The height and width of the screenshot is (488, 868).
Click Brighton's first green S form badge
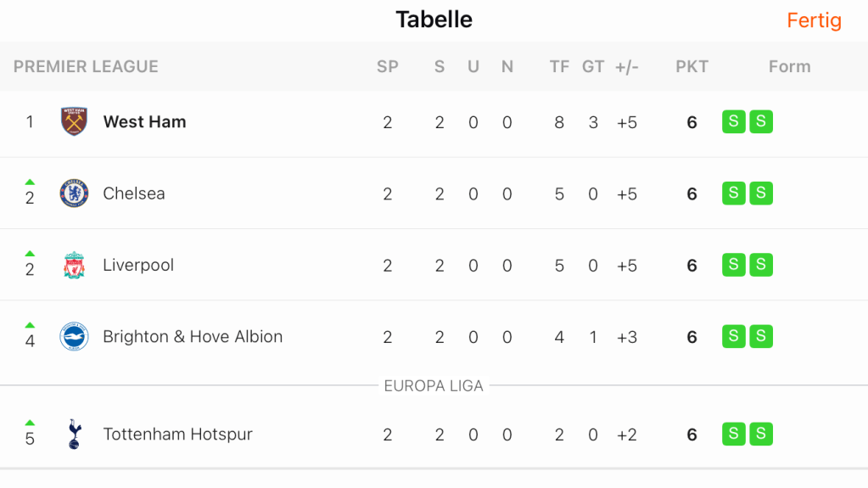click(733, 337)
